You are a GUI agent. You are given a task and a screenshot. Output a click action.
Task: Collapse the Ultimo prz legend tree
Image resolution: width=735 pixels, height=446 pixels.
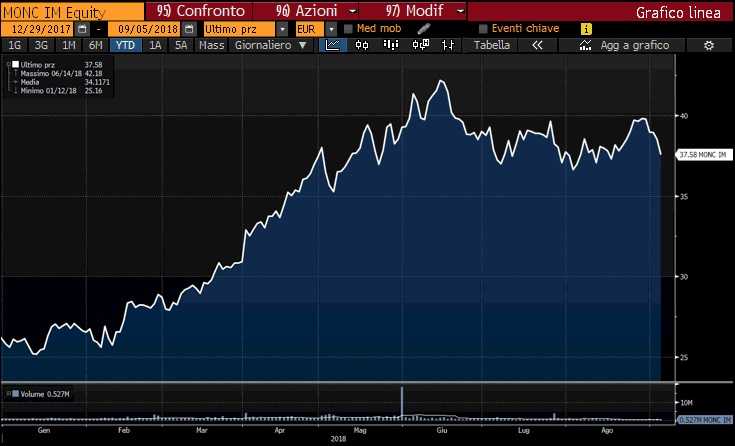(9, 65)
